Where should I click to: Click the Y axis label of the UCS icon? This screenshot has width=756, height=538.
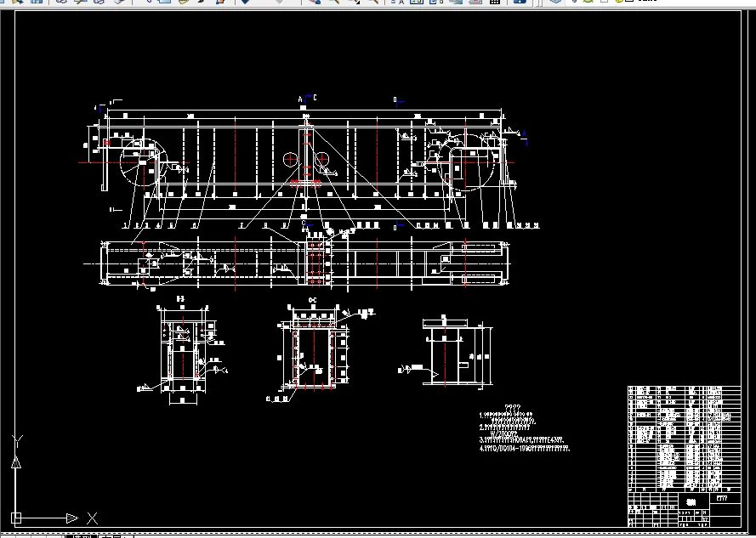coord(17,440)
